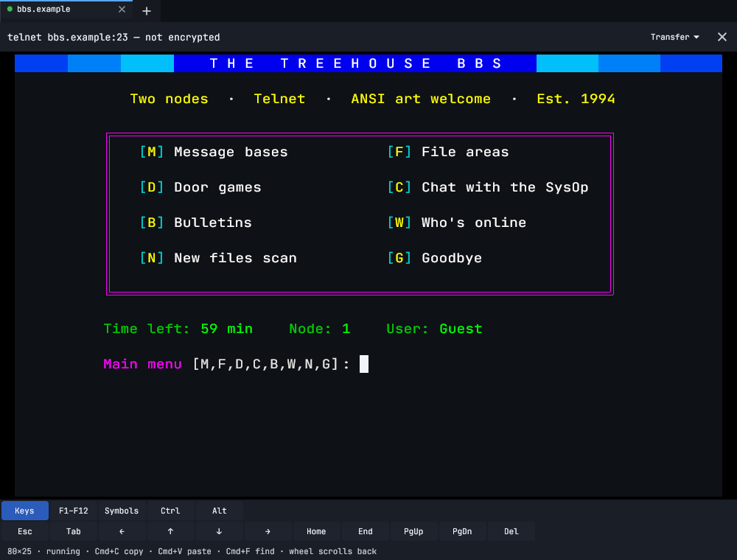Click the 'running' status indicator text
The image size is (737, 560).
tap(63, 551)
